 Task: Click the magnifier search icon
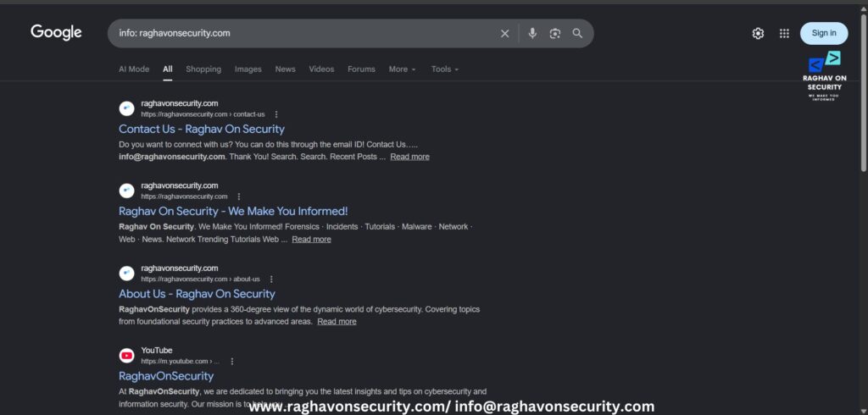(577, 34)
